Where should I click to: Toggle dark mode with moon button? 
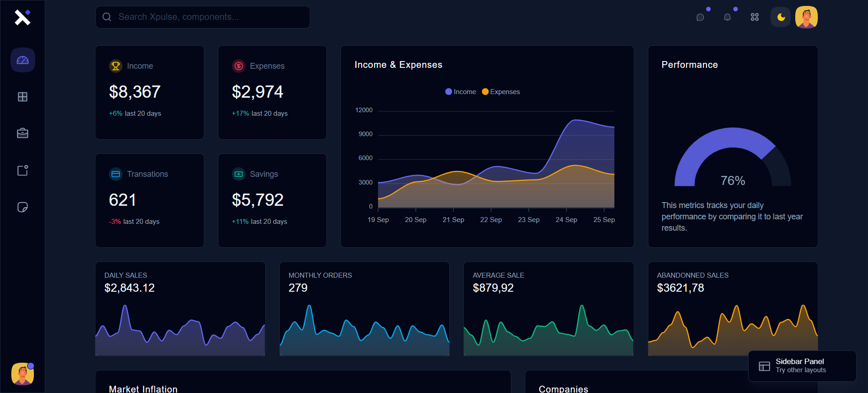pos(781,17)
